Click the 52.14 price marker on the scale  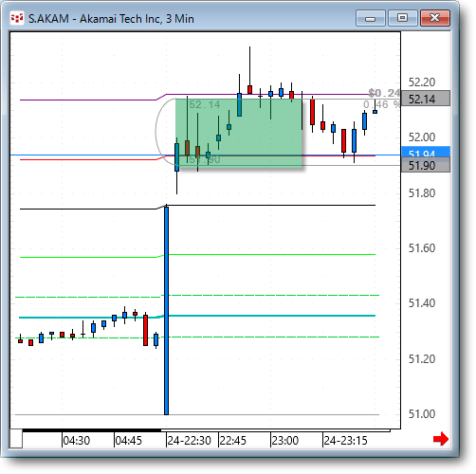[426, 99]
